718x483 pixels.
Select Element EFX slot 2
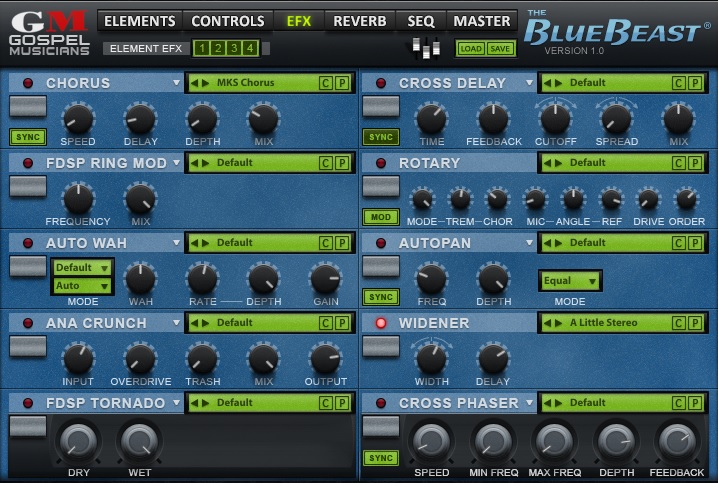click(x=218, y=48)
